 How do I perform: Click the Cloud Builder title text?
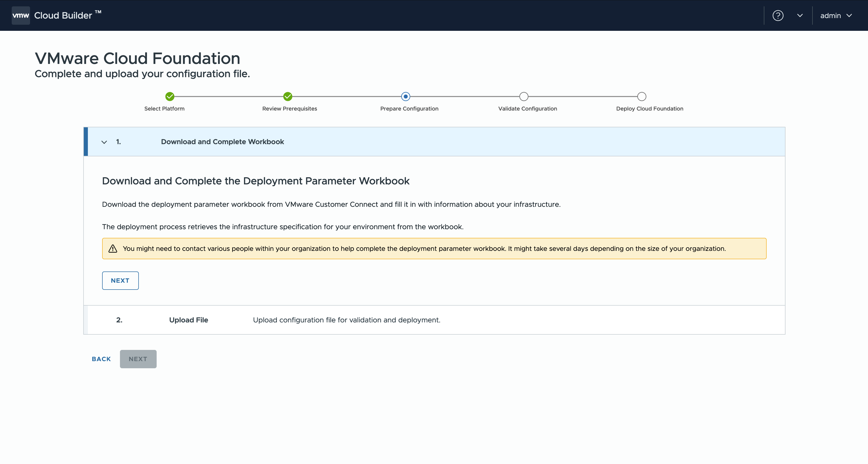[63, 16]
